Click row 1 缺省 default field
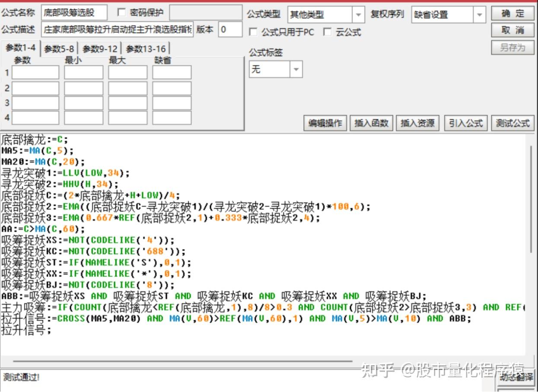538x392 pixels. tap(172, 73)
